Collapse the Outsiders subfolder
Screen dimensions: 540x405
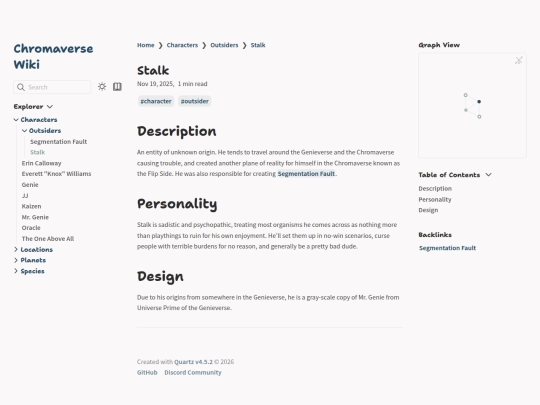point(24,131)
